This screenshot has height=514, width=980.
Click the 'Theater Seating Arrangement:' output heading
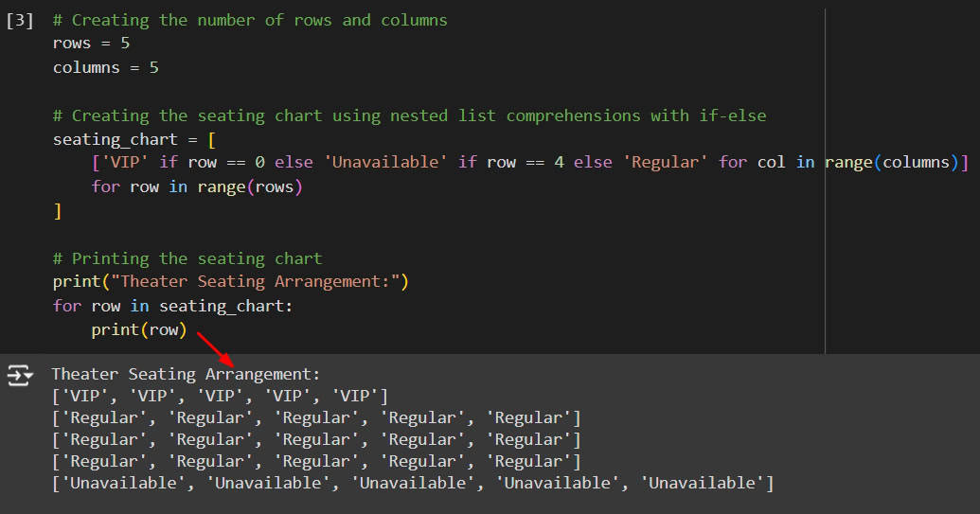coord(186,374)
